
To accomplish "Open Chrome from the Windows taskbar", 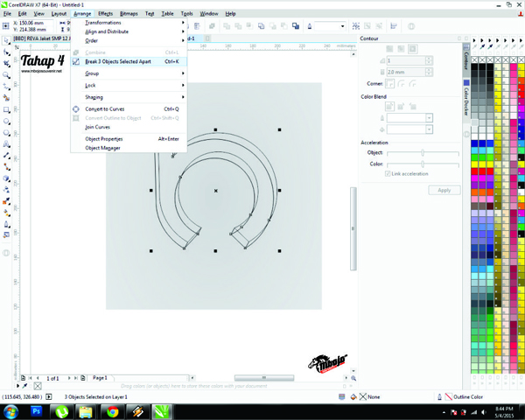I will click(x=113, y=410).
